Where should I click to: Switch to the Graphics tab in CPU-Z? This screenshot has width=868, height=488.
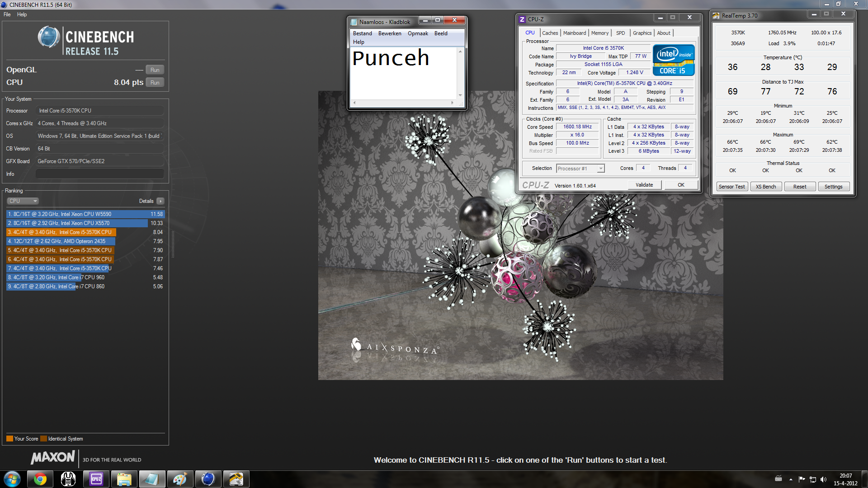(x=642, y=33)
